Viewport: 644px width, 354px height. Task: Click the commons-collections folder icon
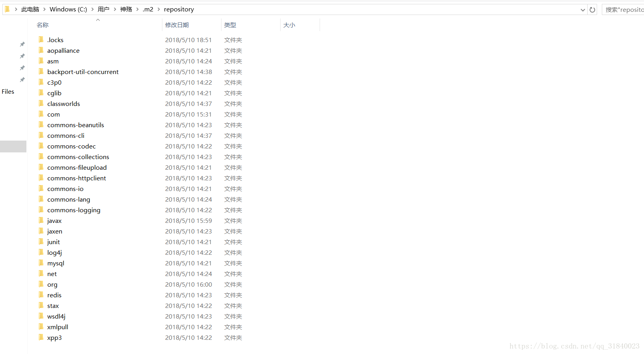tap(41, 156)
